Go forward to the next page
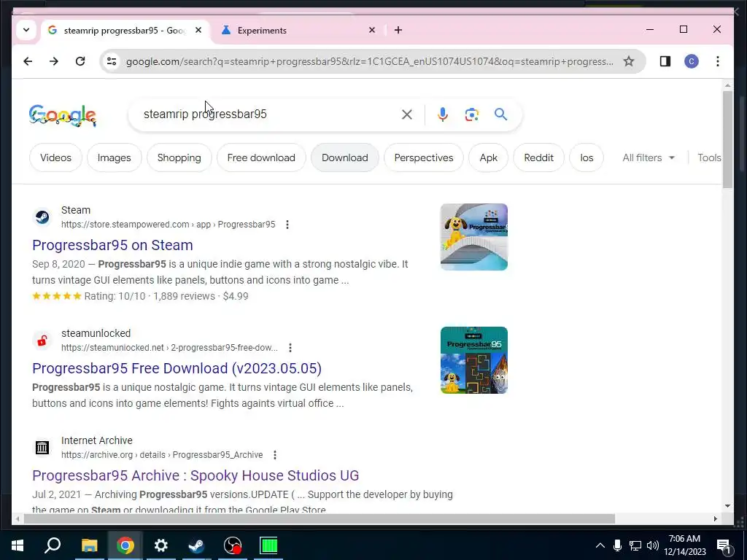 pyautogui.click(x=54, y=61)
